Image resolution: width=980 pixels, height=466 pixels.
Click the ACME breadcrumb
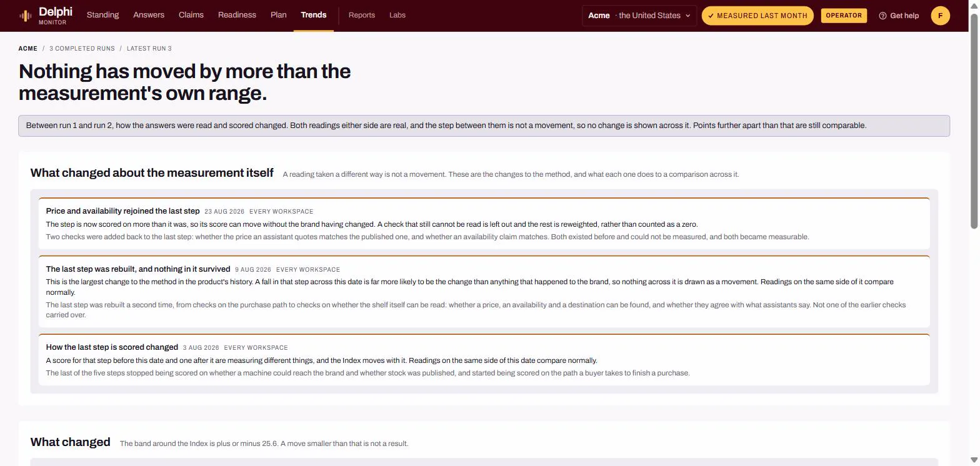pyautogui.click(x=28, y=49)
